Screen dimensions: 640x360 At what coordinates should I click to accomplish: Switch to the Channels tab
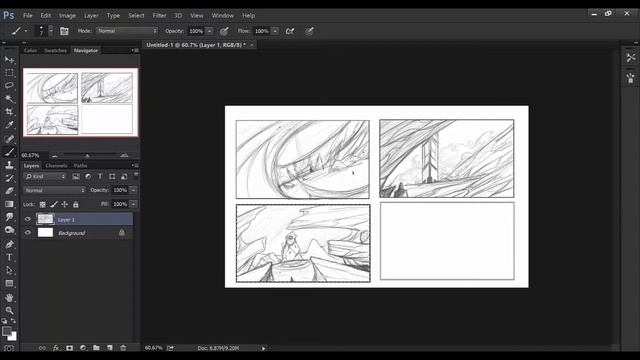[56, 166]
